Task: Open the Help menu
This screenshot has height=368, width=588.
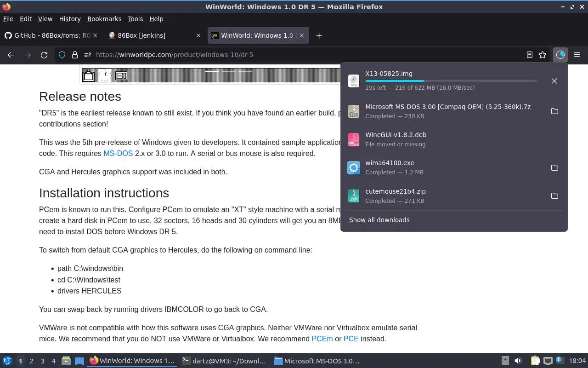Action: [156, 19]
